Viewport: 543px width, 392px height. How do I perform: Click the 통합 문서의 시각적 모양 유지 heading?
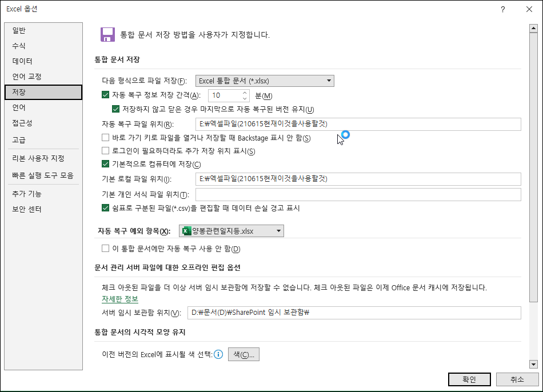coord(140,332)
